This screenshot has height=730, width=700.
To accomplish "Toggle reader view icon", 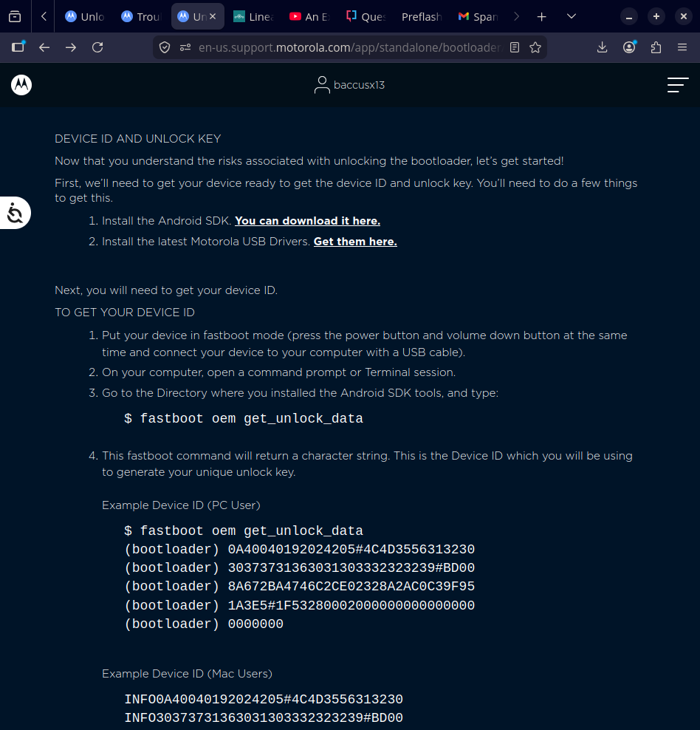I will 515,47.
